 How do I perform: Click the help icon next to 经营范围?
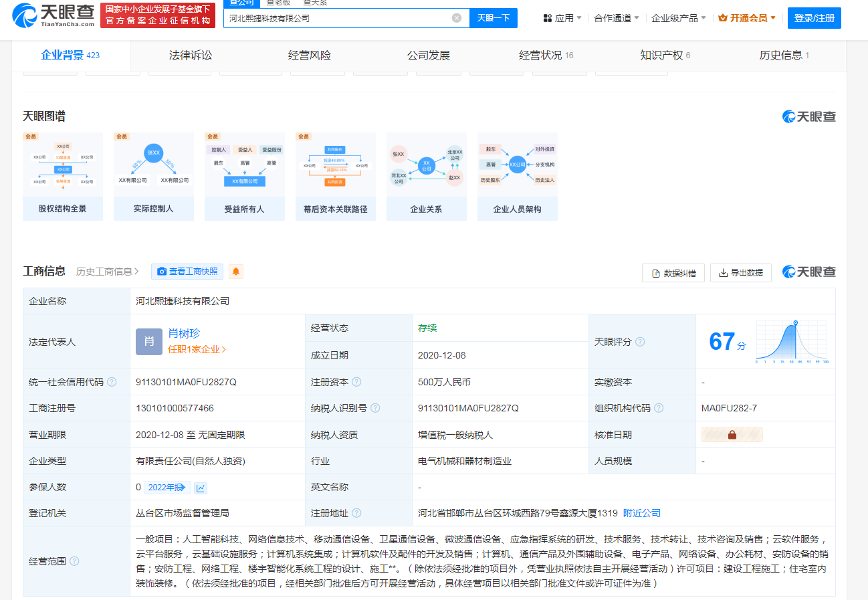point(74,561)
